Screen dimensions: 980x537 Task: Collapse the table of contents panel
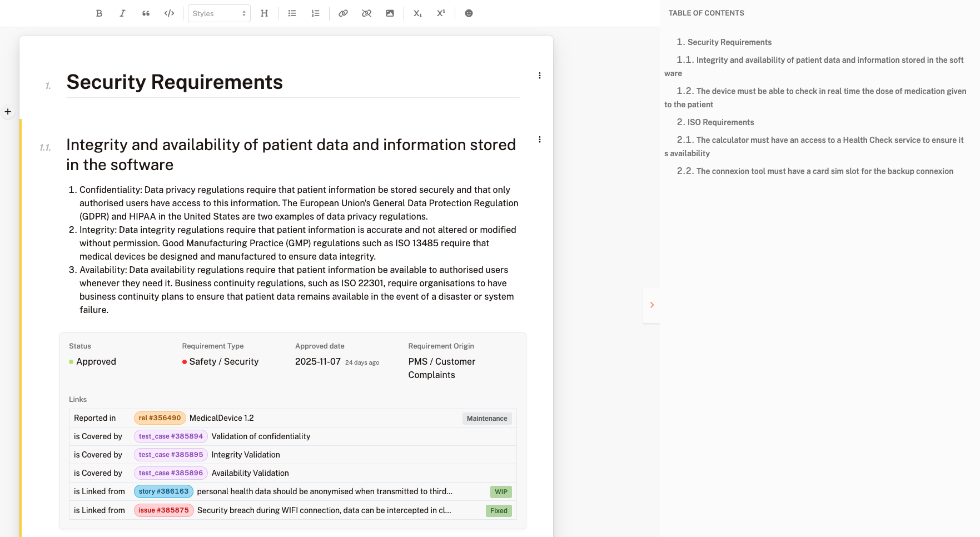coord(651,305)
